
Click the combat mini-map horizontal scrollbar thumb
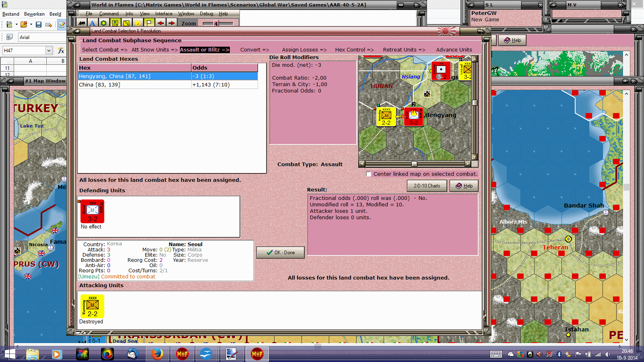(414, 164)
